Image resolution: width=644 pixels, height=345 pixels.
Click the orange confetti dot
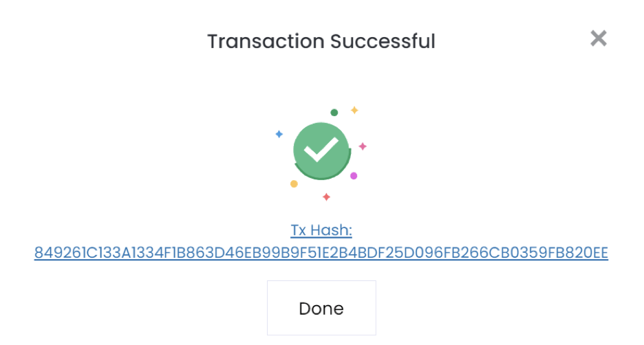coord(294,183)
